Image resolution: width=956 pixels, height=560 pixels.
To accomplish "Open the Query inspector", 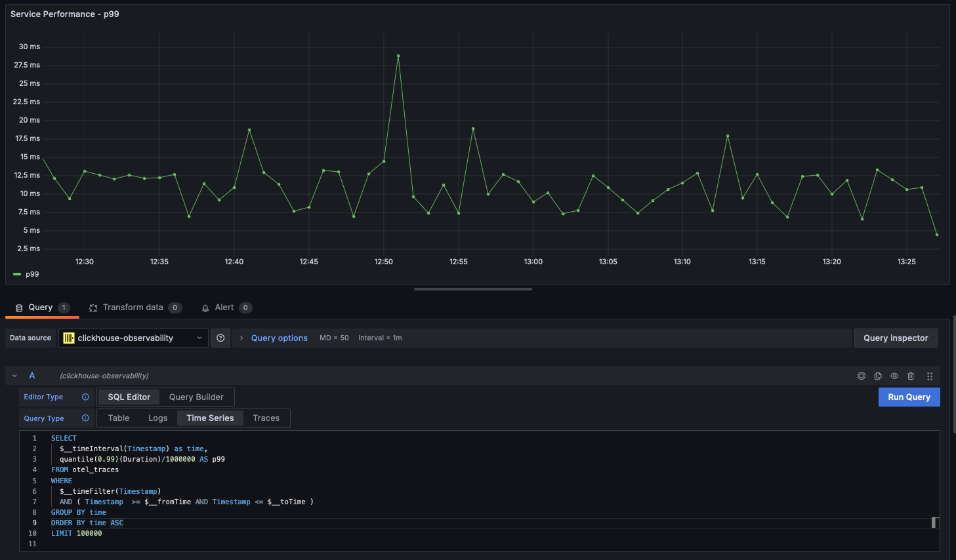I will click(x=896, y=338).
